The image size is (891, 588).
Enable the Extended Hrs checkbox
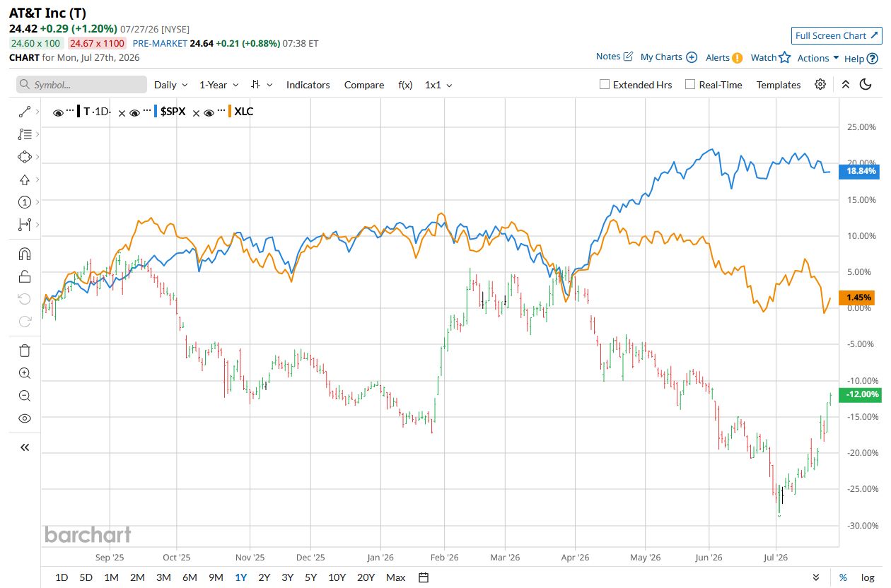605,84
